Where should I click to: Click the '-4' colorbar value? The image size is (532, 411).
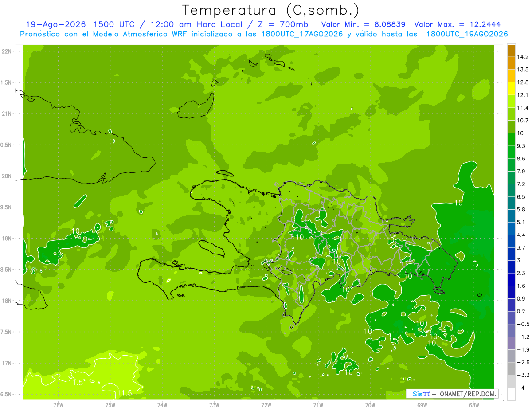pos(521,388)
